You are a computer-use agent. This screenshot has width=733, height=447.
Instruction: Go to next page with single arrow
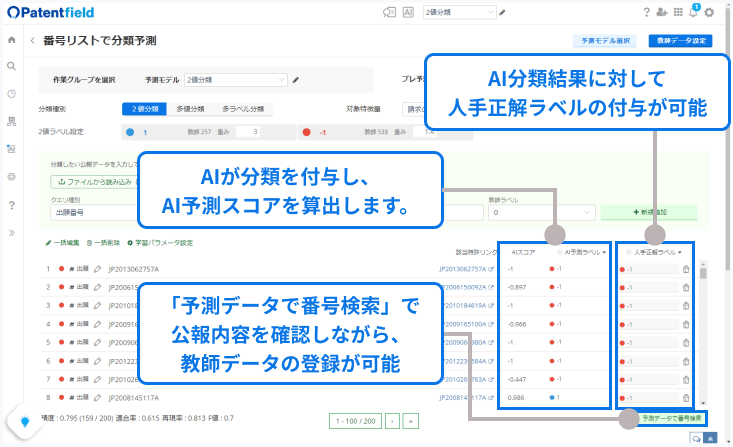tap(392, 421)
